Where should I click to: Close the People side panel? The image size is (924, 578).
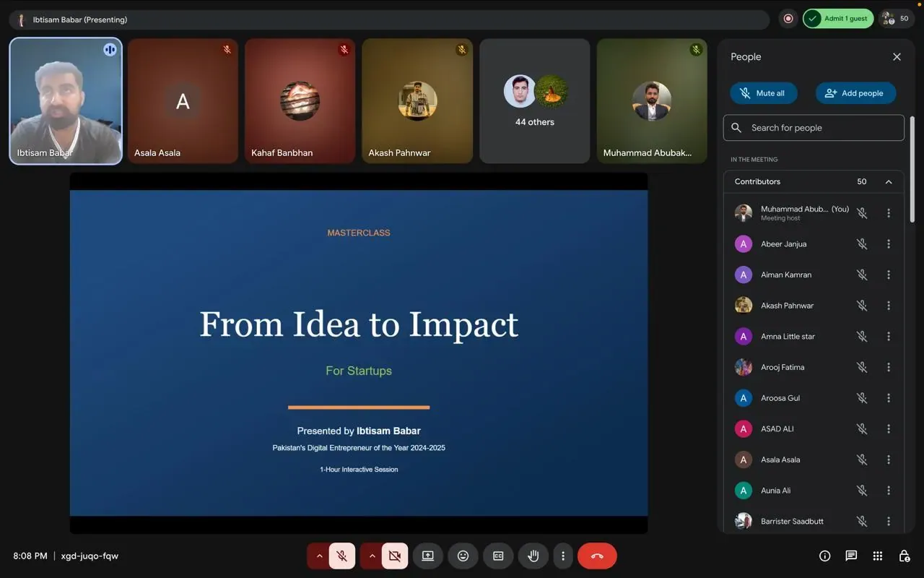pos(897,57)
